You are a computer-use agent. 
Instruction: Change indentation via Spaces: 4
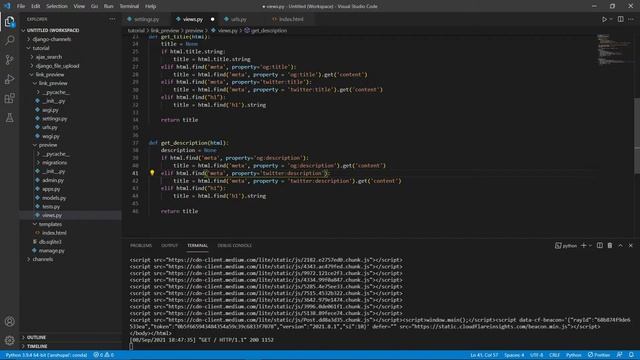(514, 355)
